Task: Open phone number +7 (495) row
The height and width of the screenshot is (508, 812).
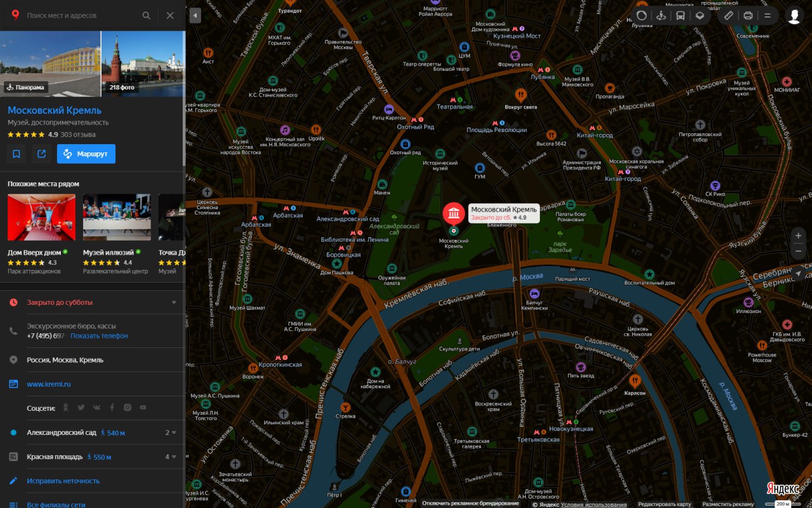Action: pyautogui.click(x=46, y=335)
